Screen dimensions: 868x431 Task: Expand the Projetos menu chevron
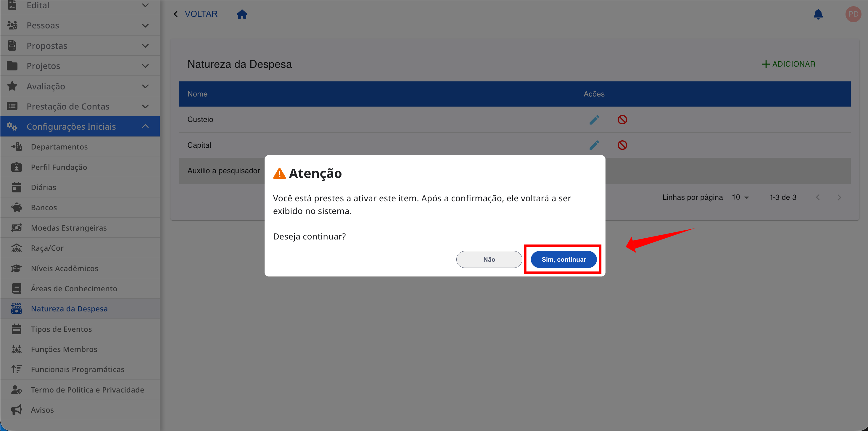[x=145, y=66]
